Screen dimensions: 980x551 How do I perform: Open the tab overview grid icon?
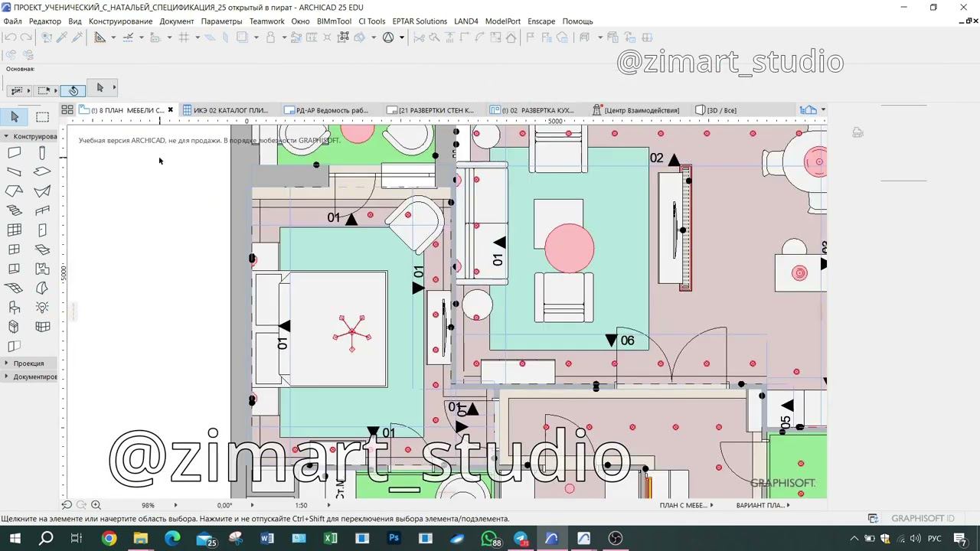67,110
